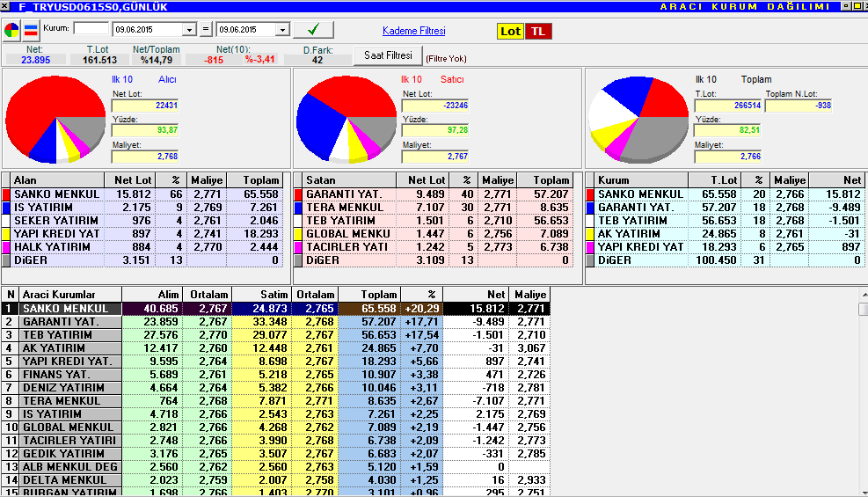
Task: Confirm with the green checkmark button
Action: coord(313,29)
